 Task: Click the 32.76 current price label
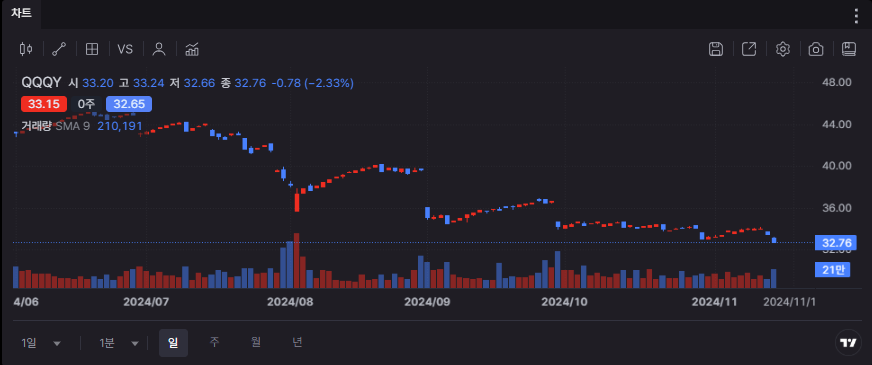tap(836, 243)
